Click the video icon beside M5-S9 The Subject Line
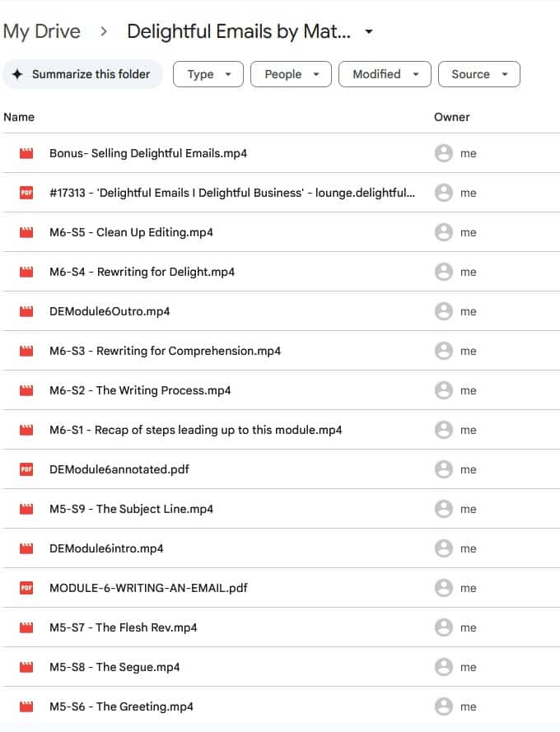This screenshot has height=732, width=560. 26,509
